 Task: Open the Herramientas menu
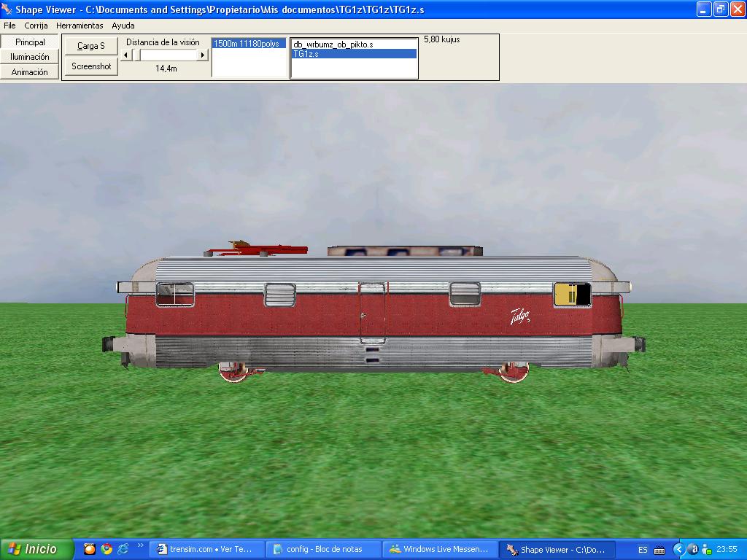coord(80,26)
